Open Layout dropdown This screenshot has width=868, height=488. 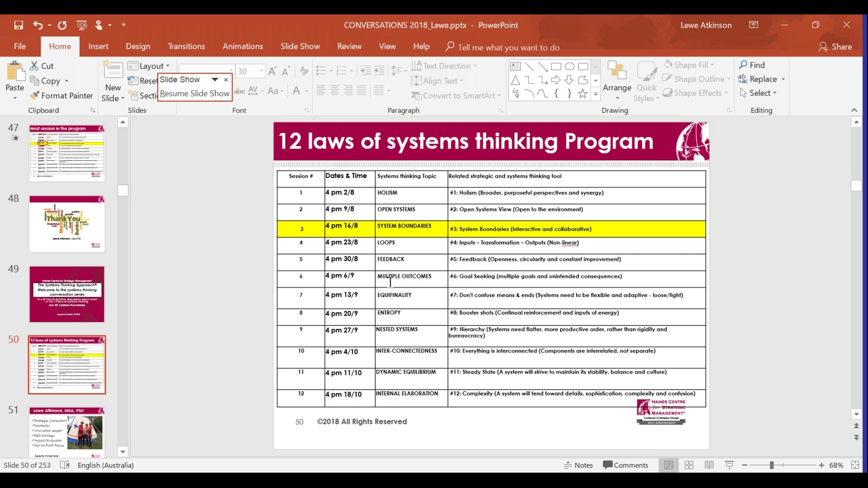click(x=149, y=66)
